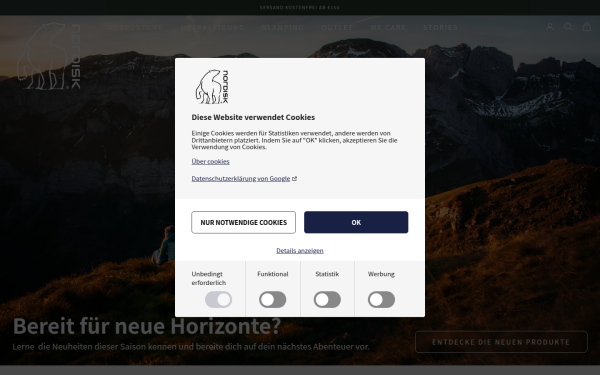
Task: Enable the Werbung cookies switch
Action: (x=382, y=300)
